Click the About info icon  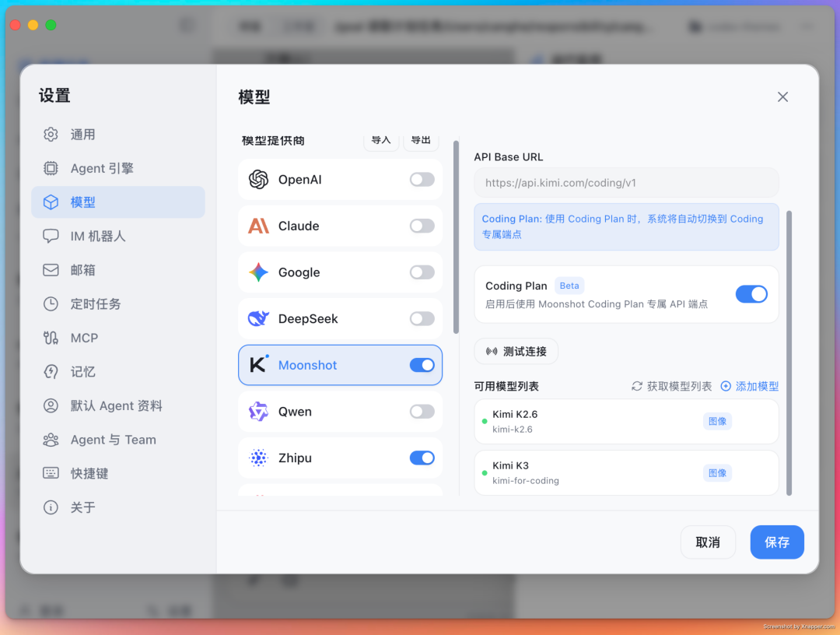pos(51,507)
